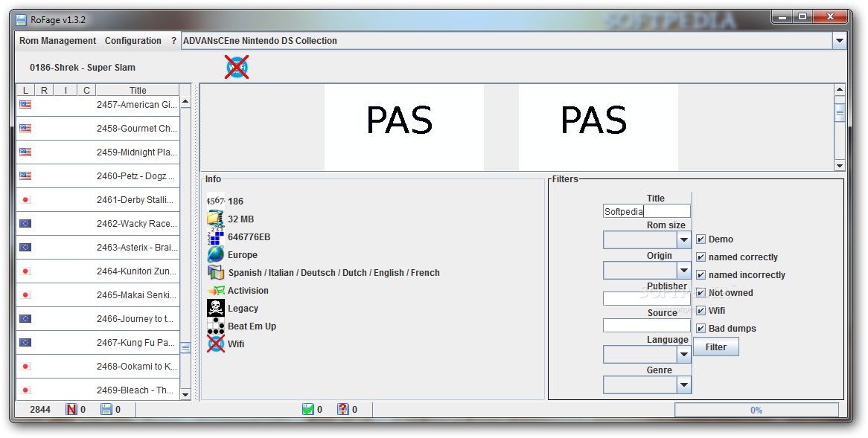This screenshot has width=868, height=438.
Task: Sort by the Title column header
Action: click(138, 90)
